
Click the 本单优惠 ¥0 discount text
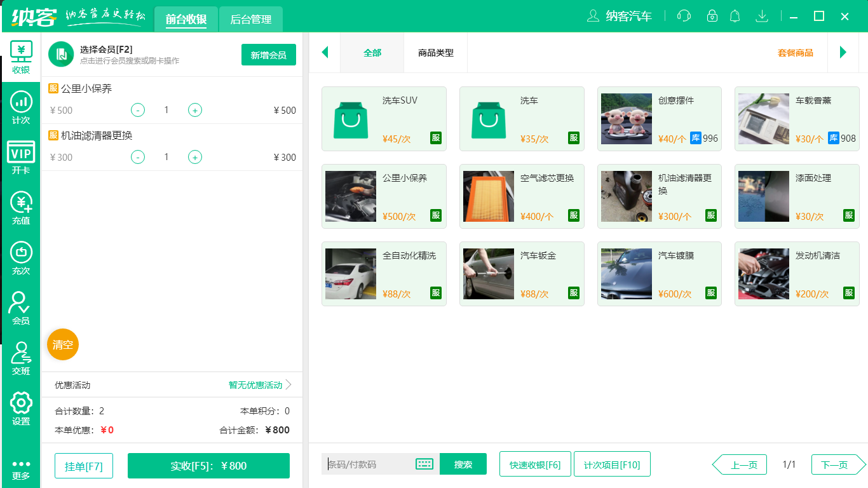click(85, 430)
